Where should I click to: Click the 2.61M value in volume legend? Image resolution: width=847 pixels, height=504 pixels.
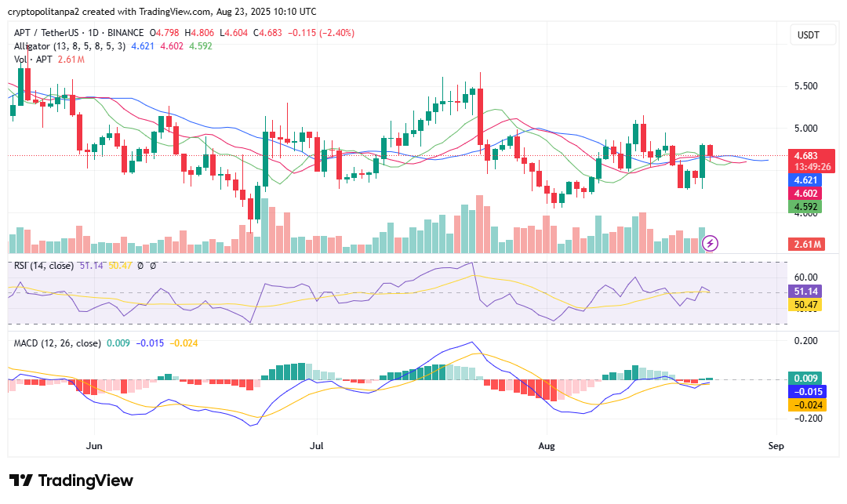[x=71, y=60]
